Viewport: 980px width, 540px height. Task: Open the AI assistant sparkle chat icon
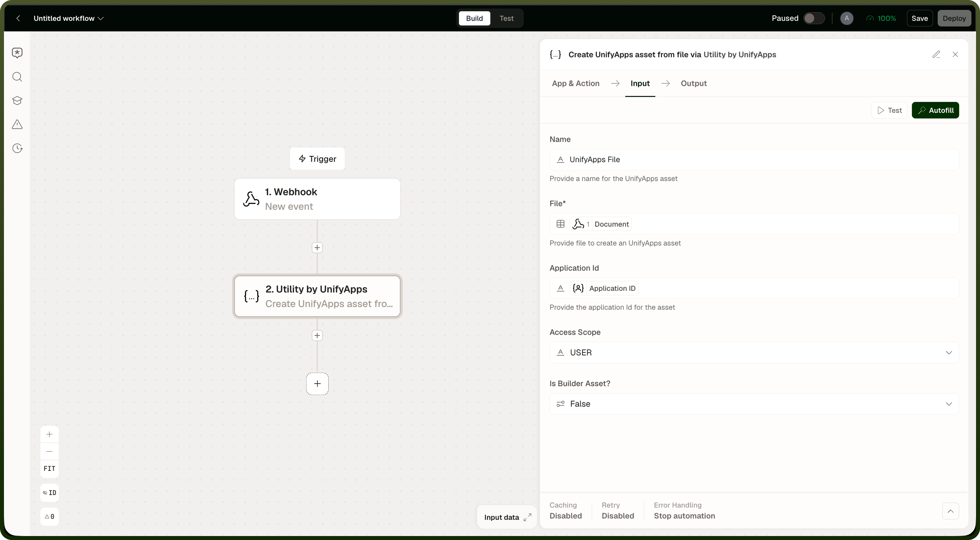[17, 53]
